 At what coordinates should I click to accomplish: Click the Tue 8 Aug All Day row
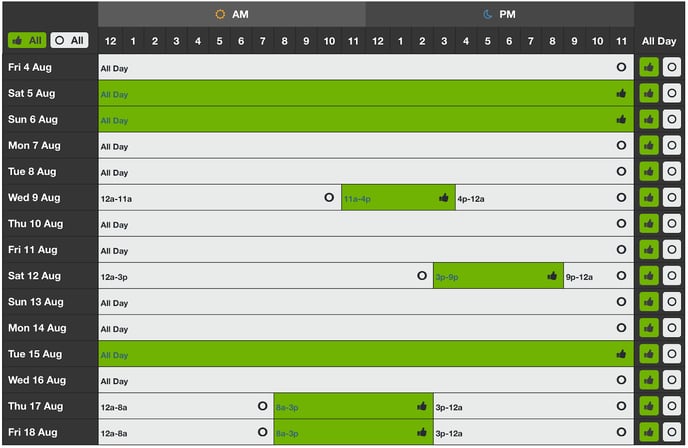pyautogui.click(x=366, y=172)
